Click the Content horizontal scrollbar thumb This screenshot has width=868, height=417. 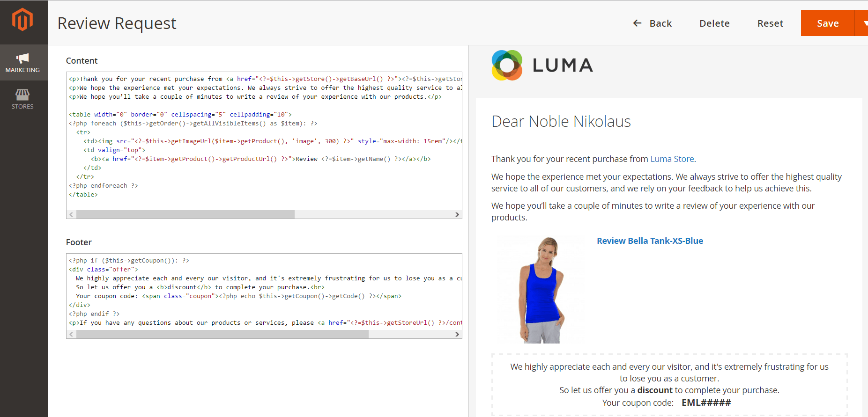pos(185,214)
